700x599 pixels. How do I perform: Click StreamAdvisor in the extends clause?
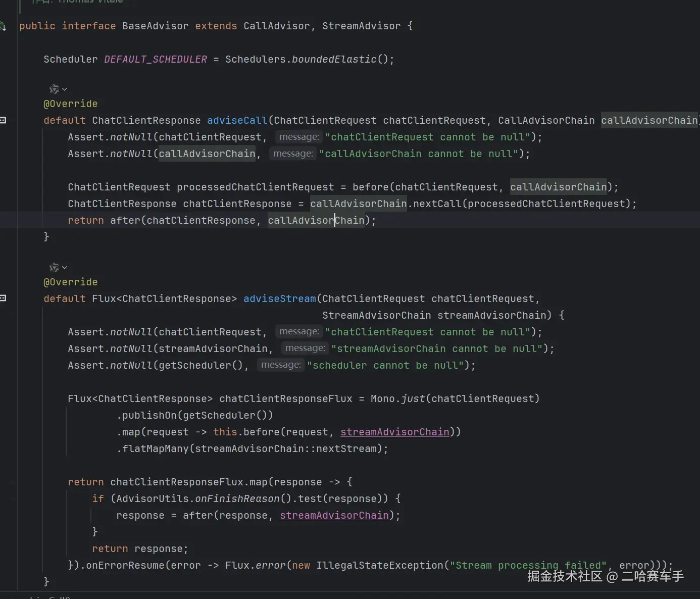pos(362,26)
